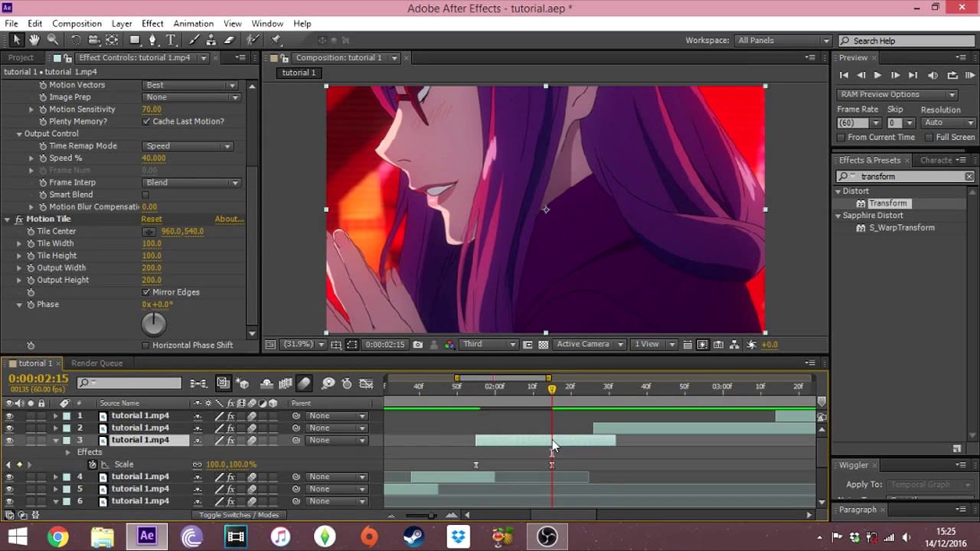Hide layer 3 tutorial 1.mp4 visibility
The height and width of the screenshot is (551, 980).
tap(8, 440)
